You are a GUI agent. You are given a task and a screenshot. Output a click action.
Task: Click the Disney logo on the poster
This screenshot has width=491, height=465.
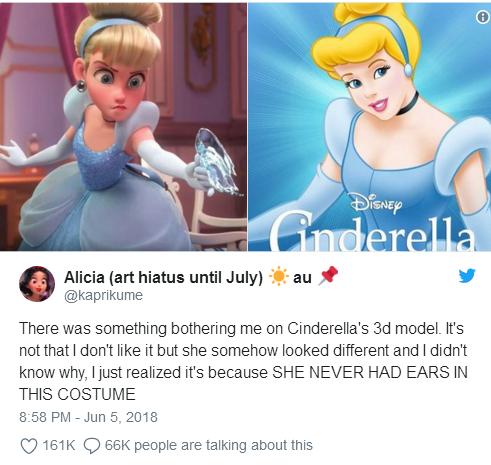click(x=377, y=204)
